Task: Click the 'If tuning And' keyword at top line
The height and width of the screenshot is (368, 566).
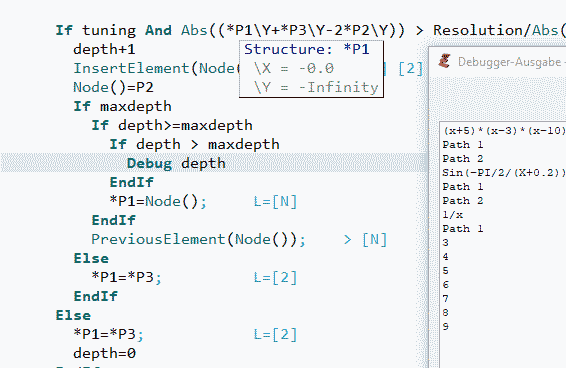Action: tap(113, 30)
